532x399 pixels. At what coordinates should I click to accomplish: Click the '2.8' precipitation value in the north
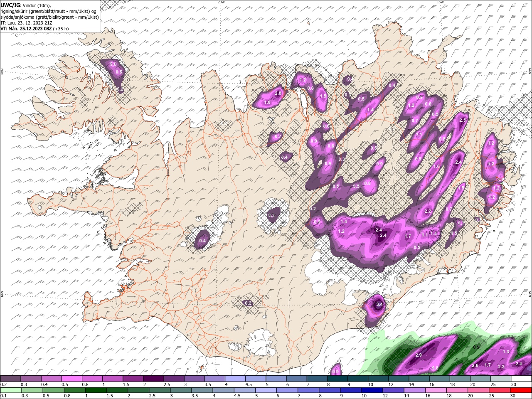pyautogui.click(x=278, y=93)
